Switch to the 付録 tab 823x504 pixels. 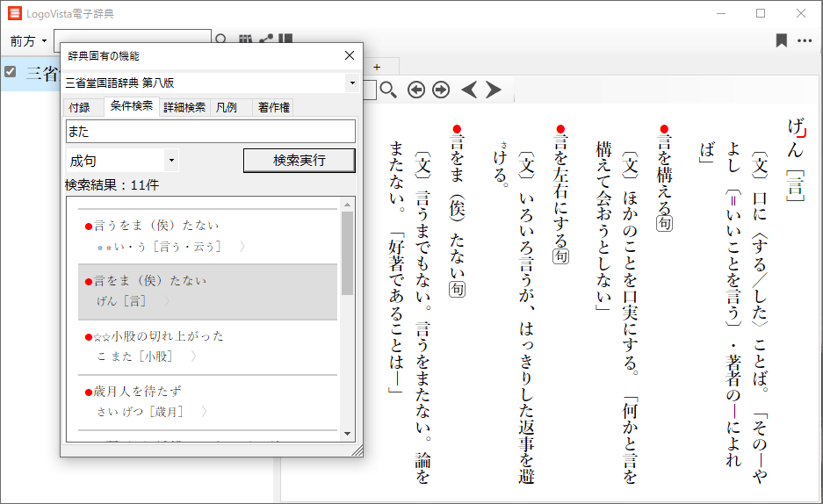(80, 107)
